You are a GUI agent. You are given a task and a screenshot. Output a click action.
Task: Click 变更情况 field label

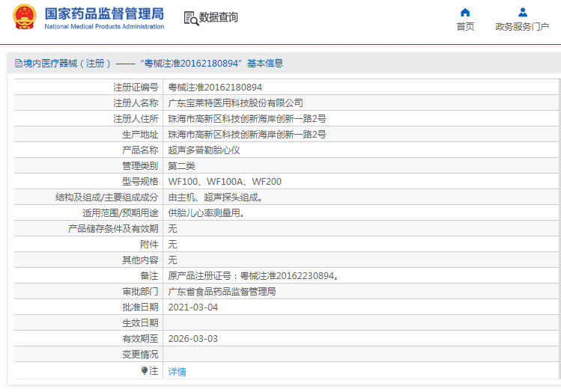tap(140, 355)
